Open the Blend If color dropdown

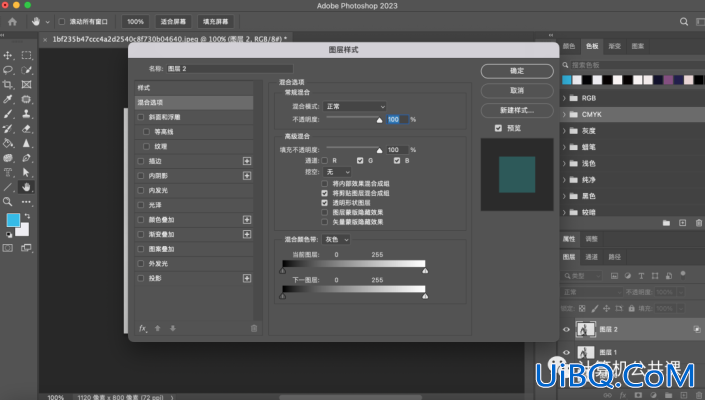[x=336, y=240]
